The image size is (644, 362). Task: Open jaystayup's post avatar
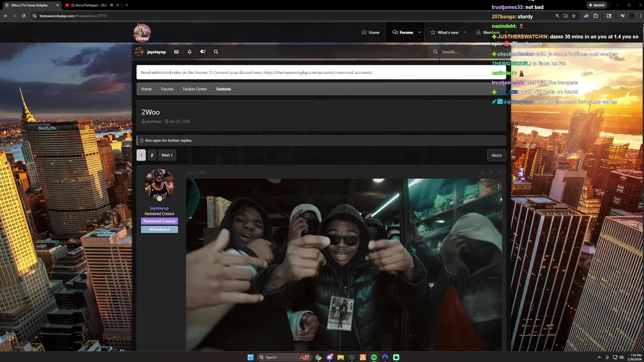click(159, 184)
